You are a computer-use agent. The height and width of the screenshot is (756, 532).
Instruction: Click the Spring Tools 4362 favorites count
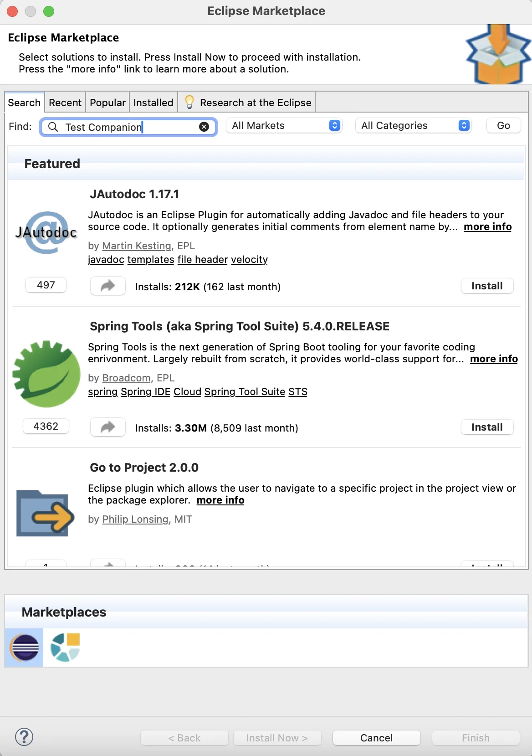[x=46, y=427]
